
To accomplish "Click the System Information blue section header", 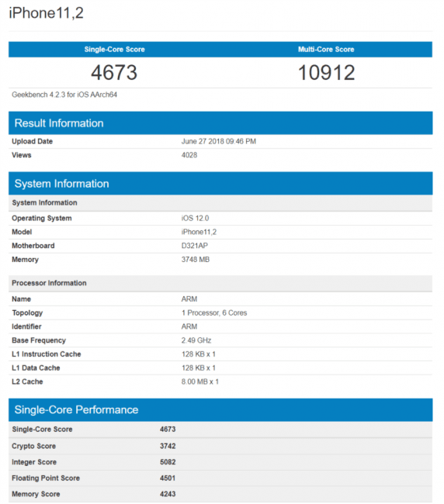I will click(220, 184).
